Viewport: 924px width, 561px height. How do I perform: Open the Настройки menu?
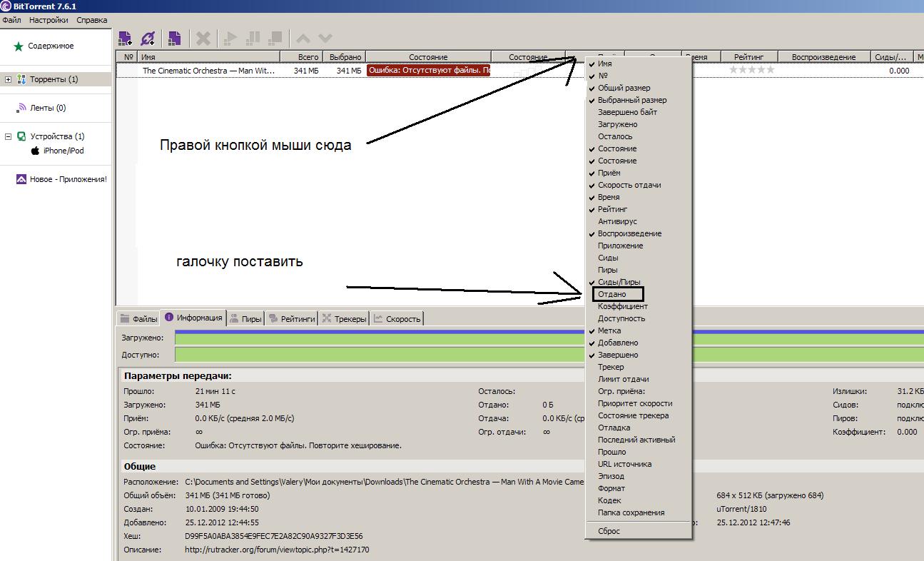coord(49,20)
